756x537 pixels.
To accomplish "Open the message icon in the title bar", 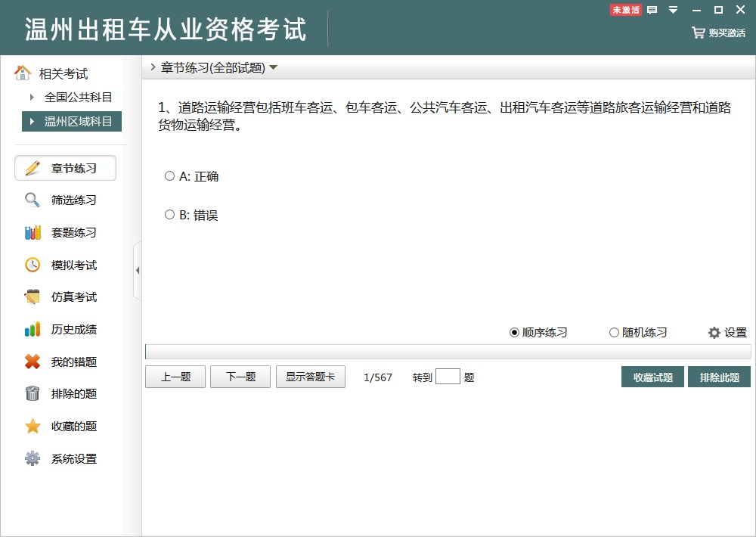I will click(652, 10).
